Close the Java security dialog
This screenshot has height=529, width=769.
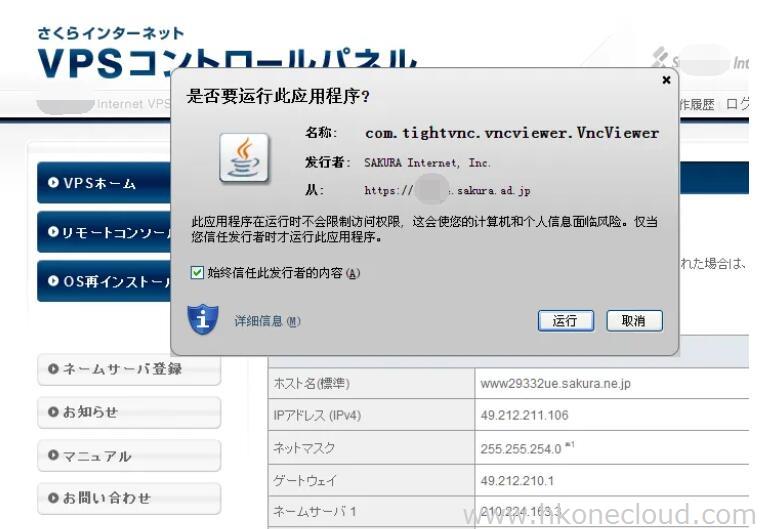[666, 79]
